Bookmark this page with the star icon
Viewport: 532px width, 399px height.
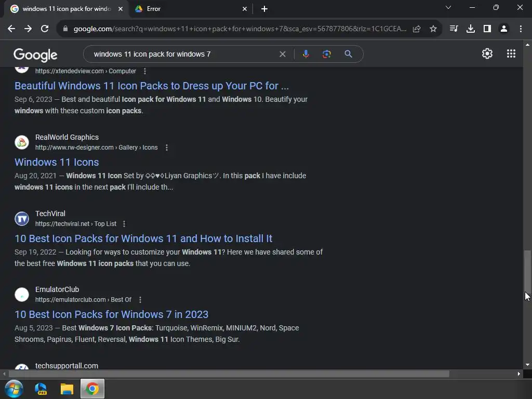[x=433, y=29]
